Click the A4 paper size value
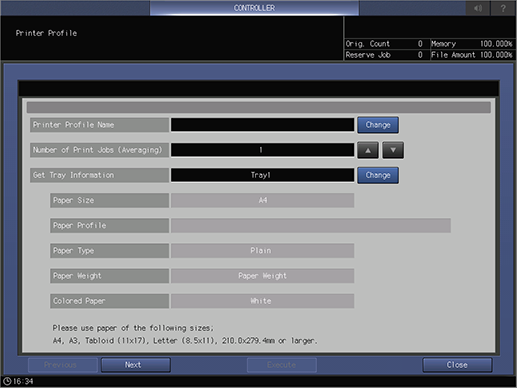The height and width of the screenshot is (388, 517). tap(262, 200)
